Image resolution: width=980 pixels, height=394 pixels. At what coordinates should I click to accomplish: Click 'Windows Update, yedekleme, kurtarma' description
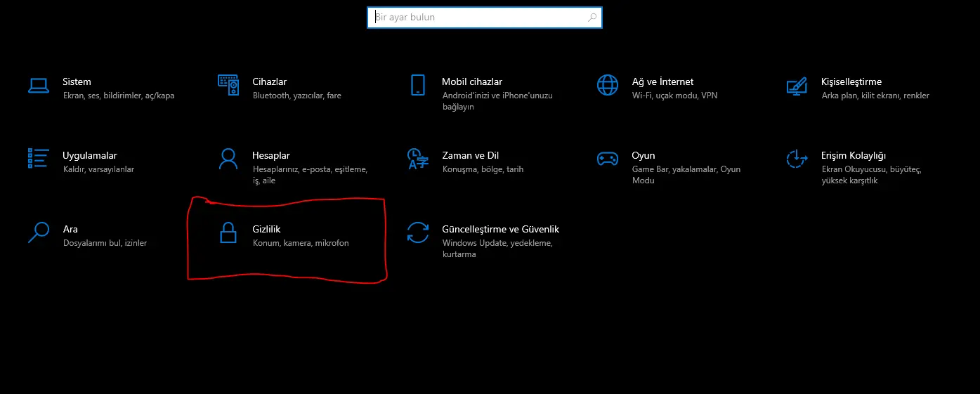click(497, 249)
